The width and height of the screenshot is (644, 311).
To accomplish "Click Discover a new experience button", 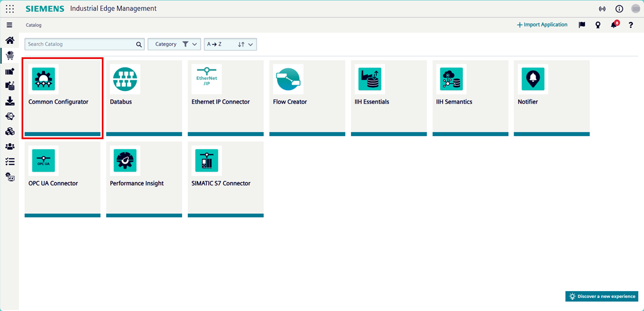I will [602, 297].
